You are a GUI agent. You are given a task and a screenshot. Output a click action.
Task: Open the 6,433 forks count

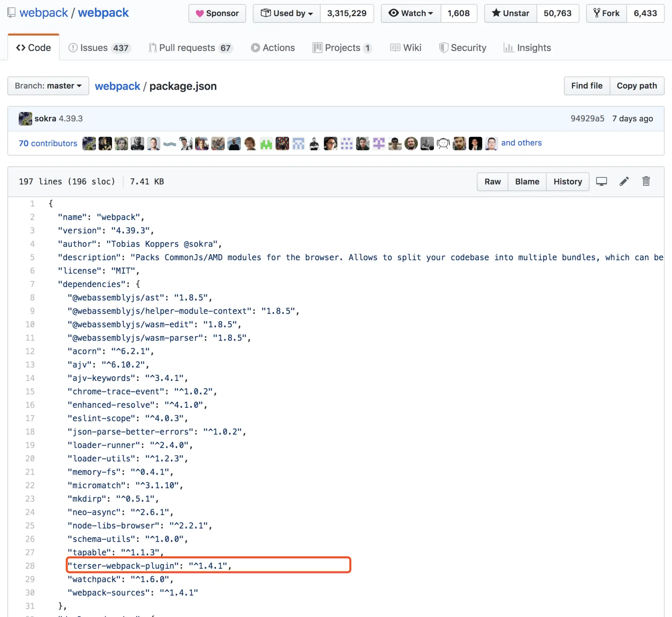[645, 13]
